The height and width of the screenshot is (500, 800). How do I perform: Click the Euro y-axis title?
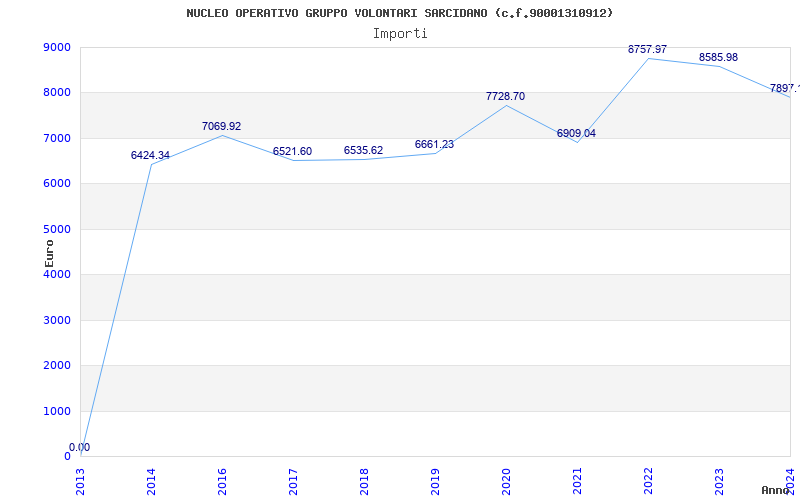[49, 252]
